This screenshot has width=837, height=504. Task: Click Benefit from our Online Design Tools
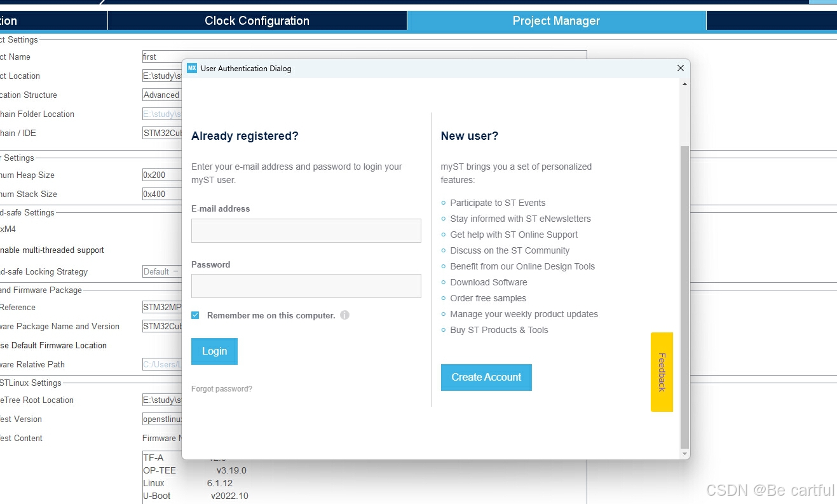522,266
